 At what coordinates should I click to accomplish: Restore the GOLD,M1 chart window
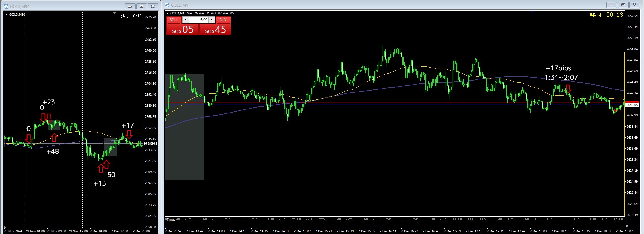tap(623, 5)
